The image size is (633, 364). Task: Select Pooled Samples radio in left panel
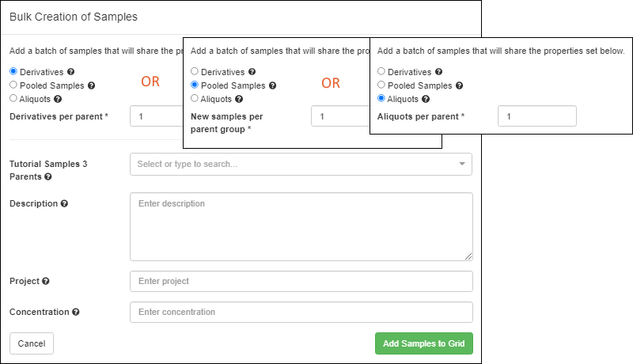coord(13,85)
